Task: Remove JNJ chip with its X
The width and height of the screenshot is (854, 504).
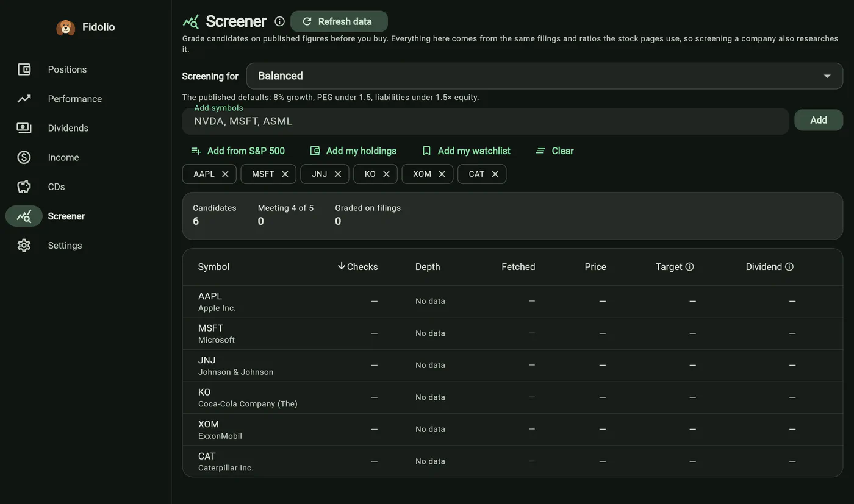Action: [x=338, y=174]
